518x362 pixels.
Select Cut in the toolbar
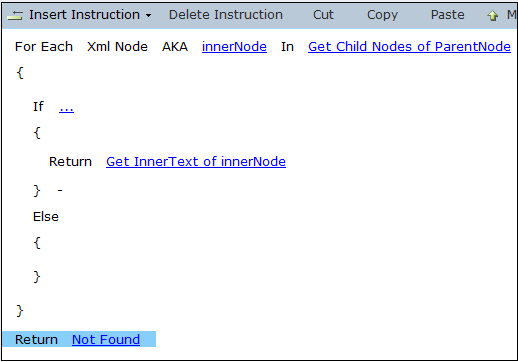(323, 15)
